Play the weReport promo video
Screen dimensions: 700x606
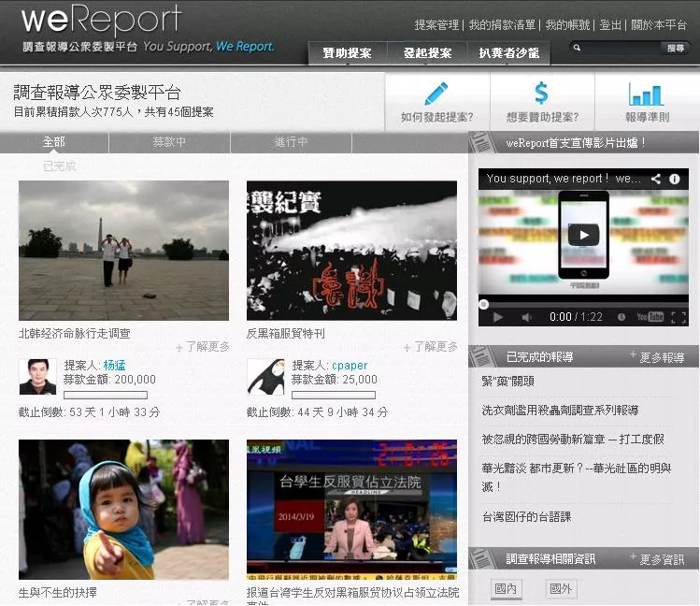click(583, 236)
